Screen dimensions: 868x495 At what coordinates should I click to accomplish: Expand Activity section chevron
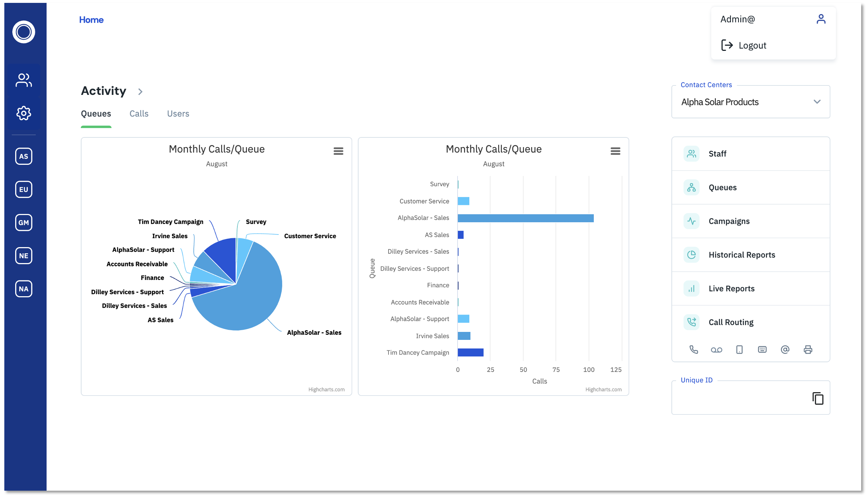pos(140,92)
